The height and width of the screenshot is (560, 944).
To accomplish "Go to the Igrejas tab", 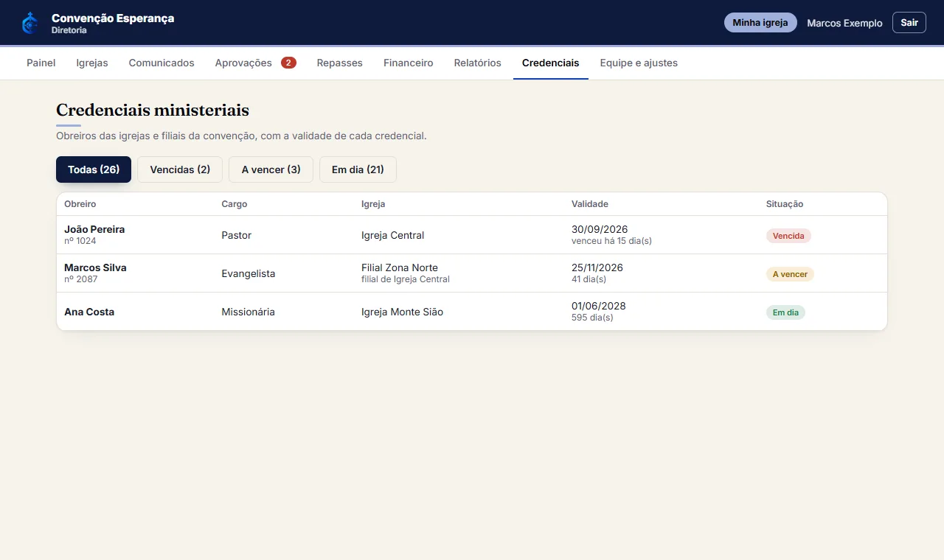I will (x=92, y=63).
